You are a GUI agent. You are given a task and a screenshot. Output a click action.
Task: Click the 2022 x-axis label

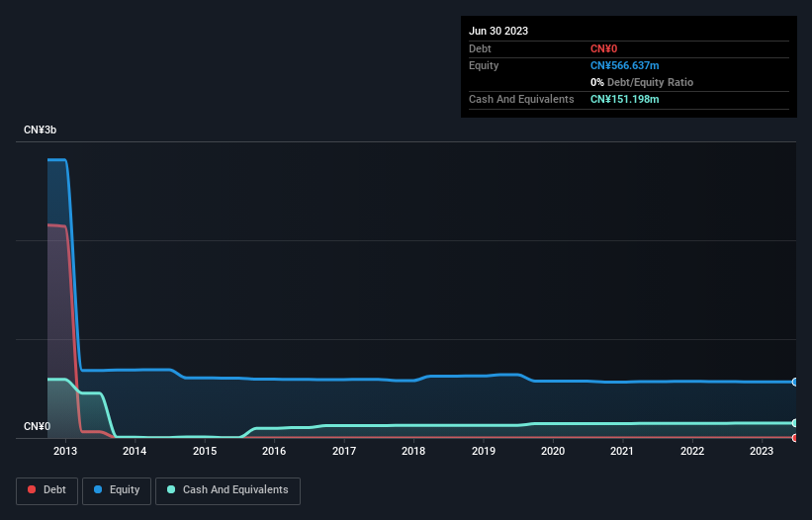[692, 451]
